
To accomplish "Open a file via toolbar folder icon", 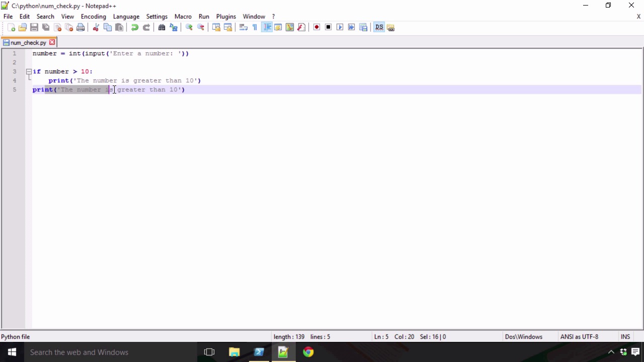I will (23, 27).
